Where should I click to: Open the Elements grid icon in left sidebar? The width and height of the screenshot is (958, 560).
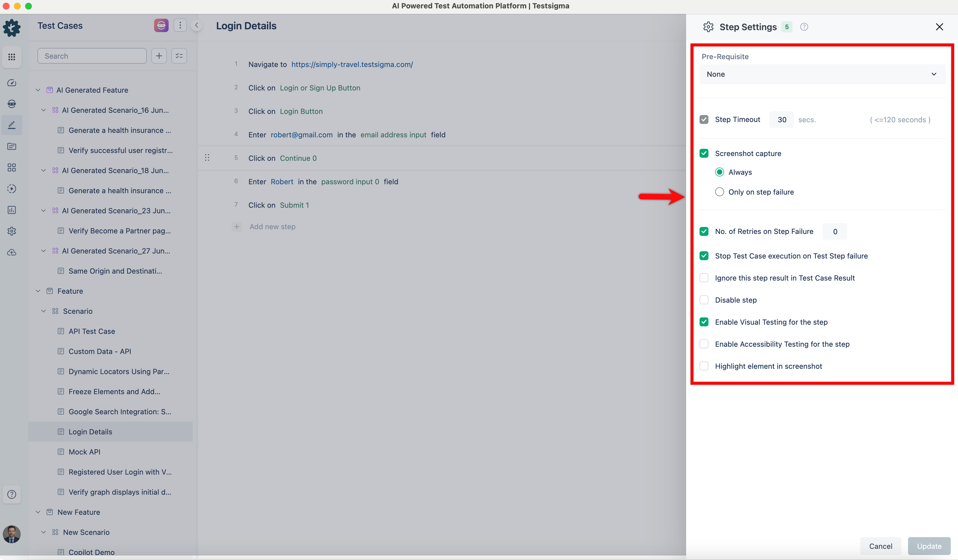[12, 167]
